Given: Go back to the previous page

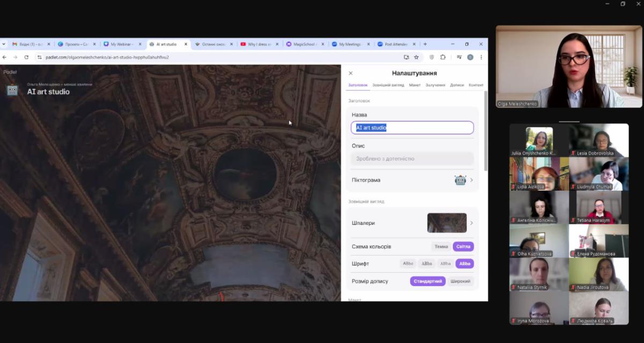Looking at the screenshot, I should tap(4, 57).
